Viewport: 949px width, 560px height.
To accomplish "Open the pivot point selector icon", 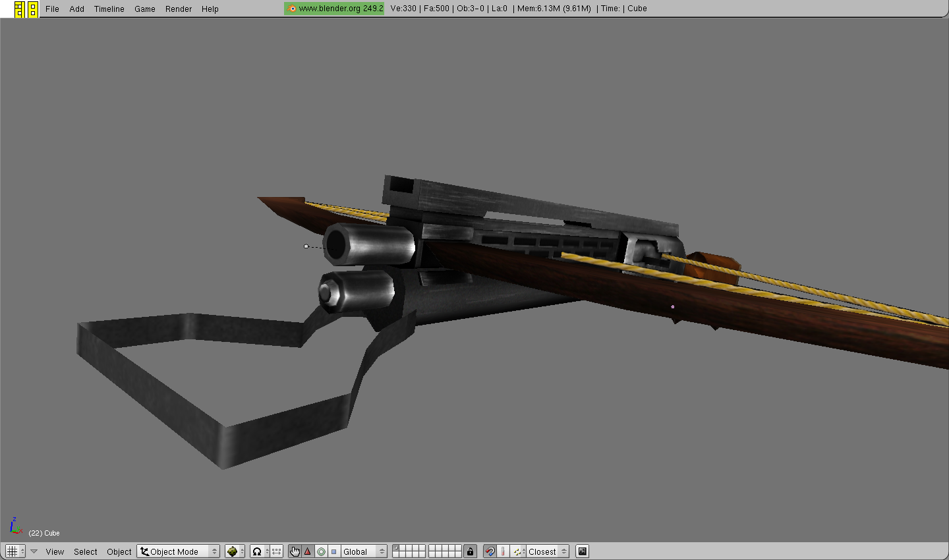I will [258, 551].
